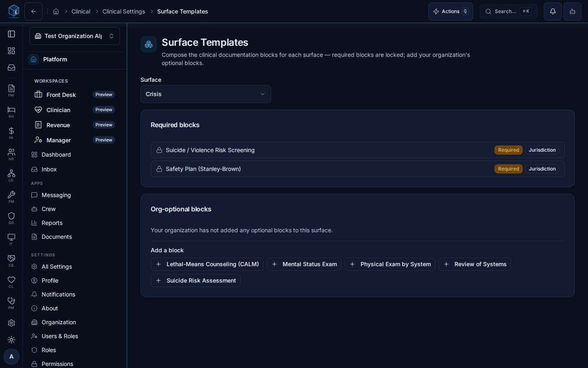Image resolution: width=588 pixels, height=368 pixels.
Task: Open Front Desk workspace
Action: point(75,94)
